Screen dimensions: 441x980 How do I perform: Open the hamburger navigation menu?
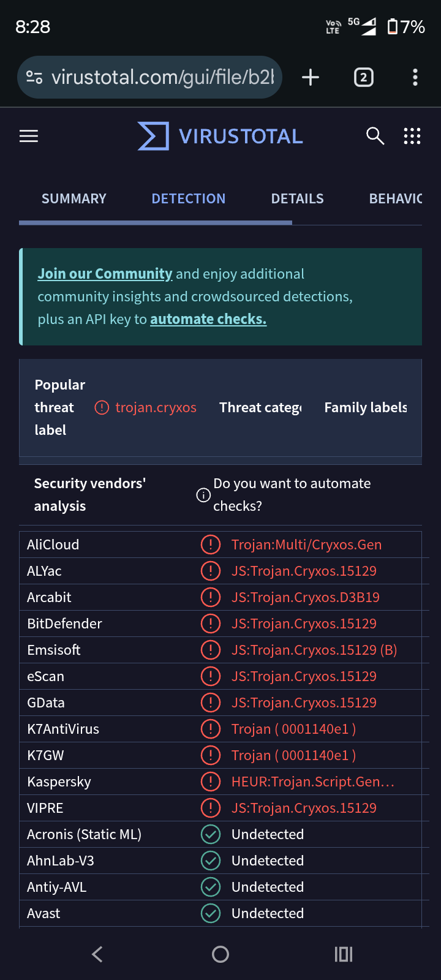coord(29,136)
